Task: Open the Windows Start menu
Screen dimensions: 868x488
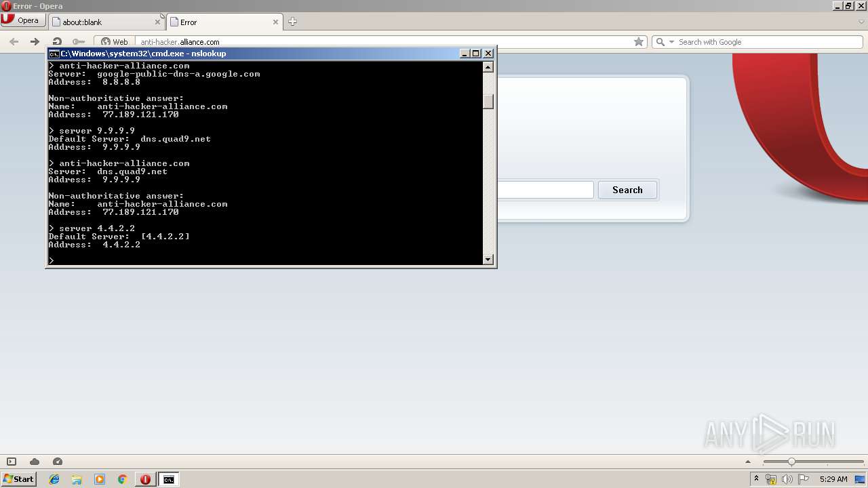Action: pyautogui.click(x=18, y=479)
